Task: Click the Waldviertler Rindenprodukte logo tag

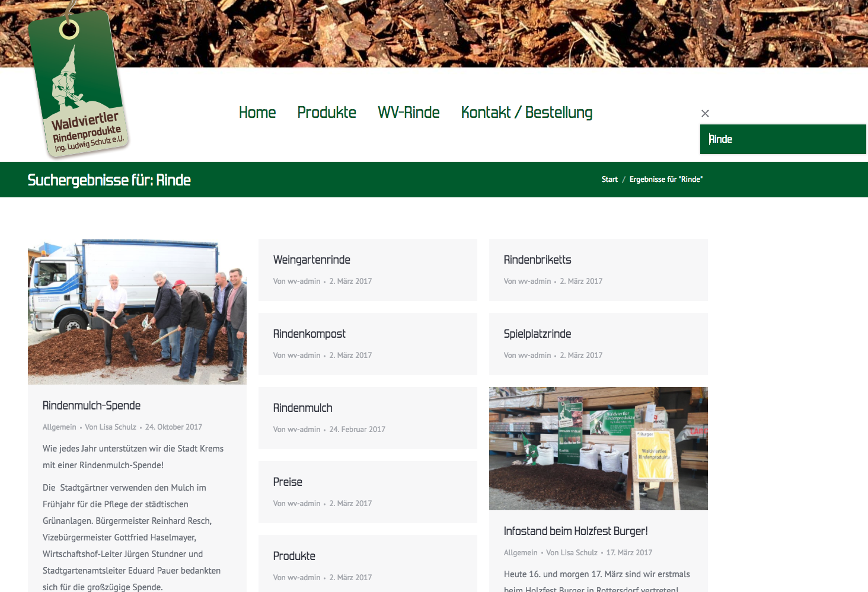Action: click(78, 83)
